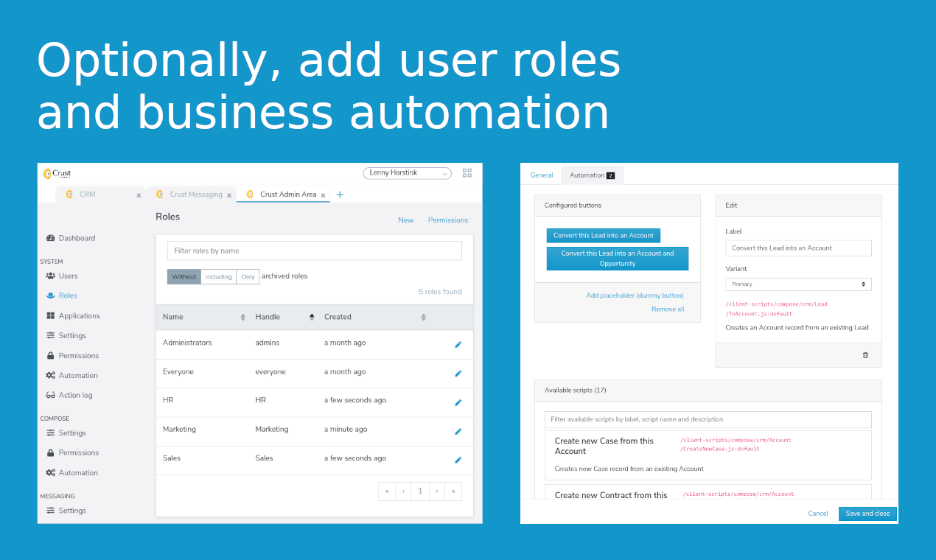This screenshot has height=560, width=936.
Task: Edit the Marketing role pencil icon
Action: (x=458, y=431)
